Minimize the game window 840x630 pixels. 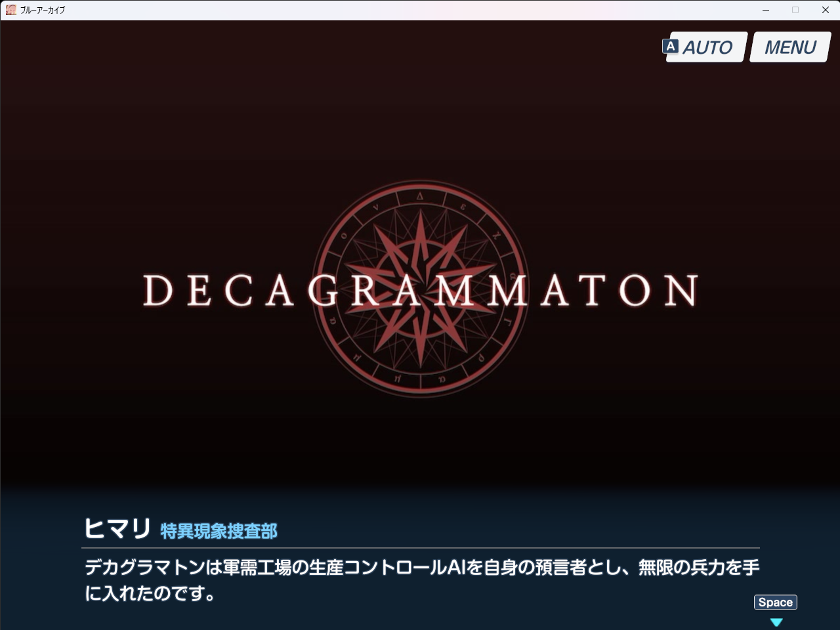pos(765,10)
